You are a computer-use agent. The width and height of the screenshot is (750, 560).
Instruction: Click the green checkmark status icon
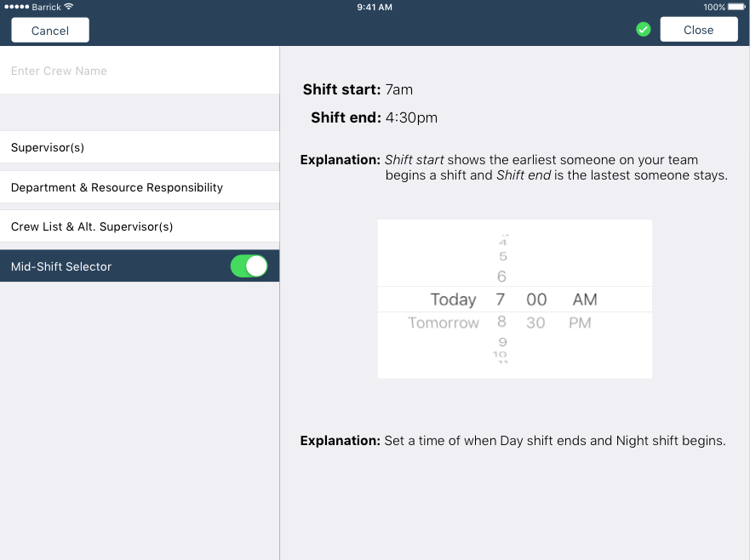(x=644, y=30)
